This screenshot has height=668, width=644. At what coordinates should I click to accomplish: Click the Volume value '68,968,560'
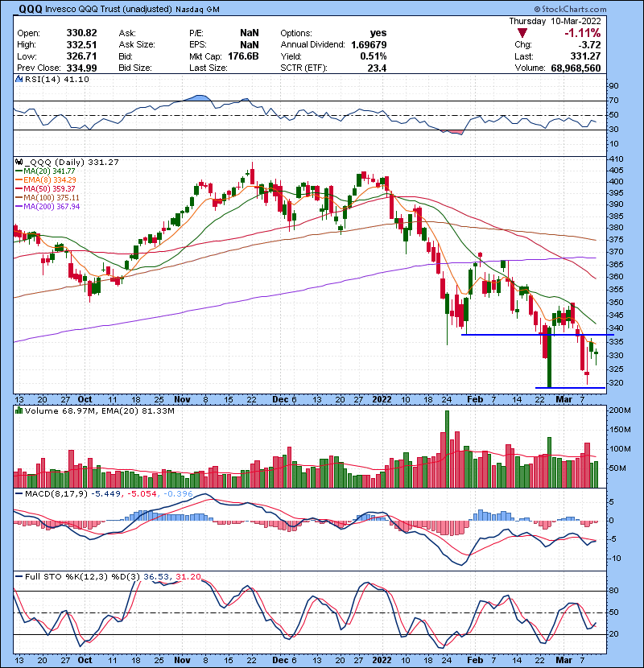click(x=576, y=68)
